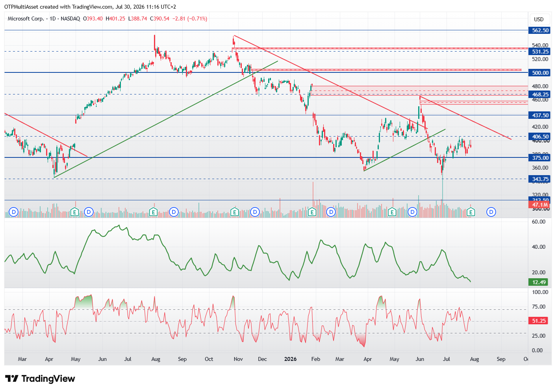Select the earnings E marker before February 2026
The width and height of the screenshot is (556, 392).
pos(312,213)
